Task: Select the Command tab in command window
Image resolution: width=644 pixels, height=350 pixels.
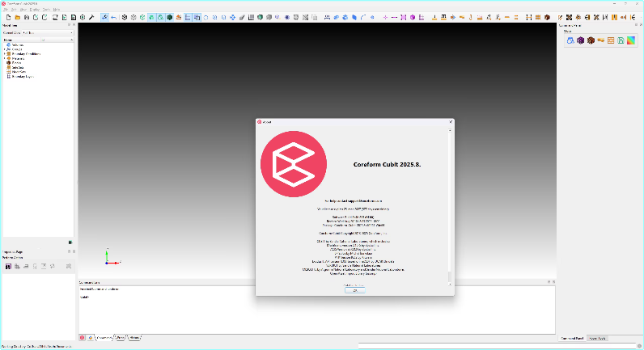Action: click(104, 338)
